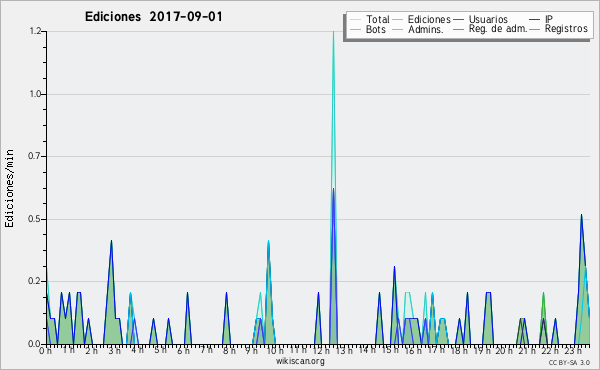Click the 0.5 value on the y-axis
Image resolution: width=600 pixels, height=370 pixels.
point(35,219)
